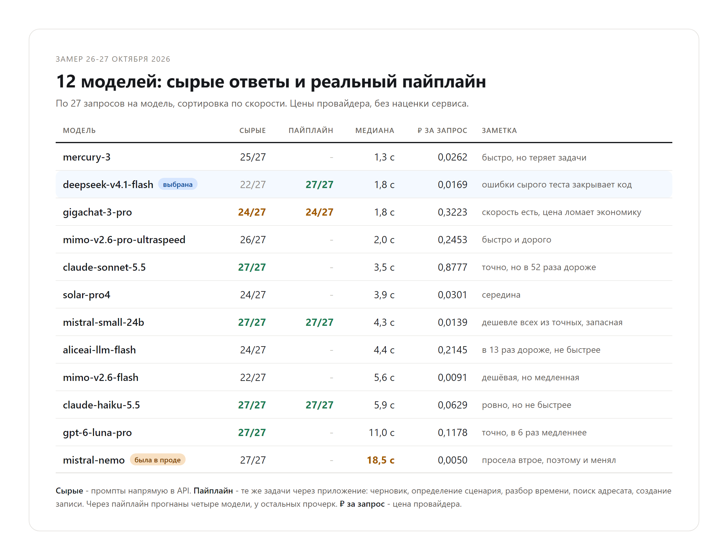Click the note 'просела втрое, поэтому и менял'

[549, 460]
